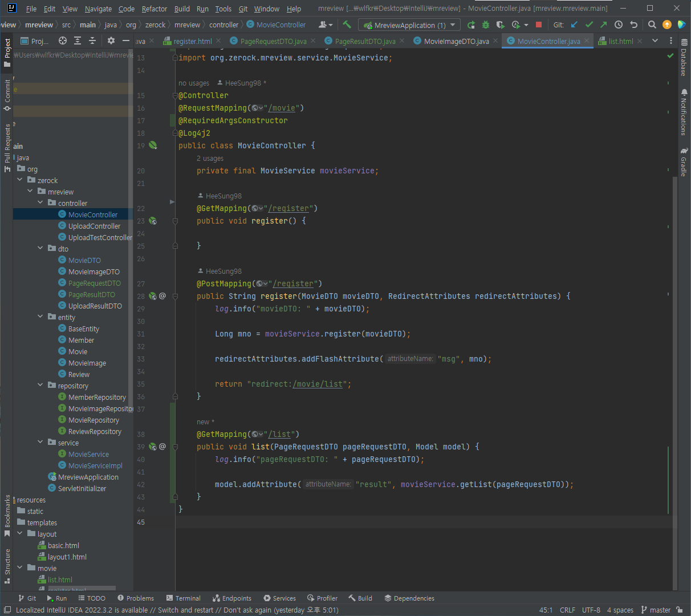Switch to list.html editor tab

point(621,41)
